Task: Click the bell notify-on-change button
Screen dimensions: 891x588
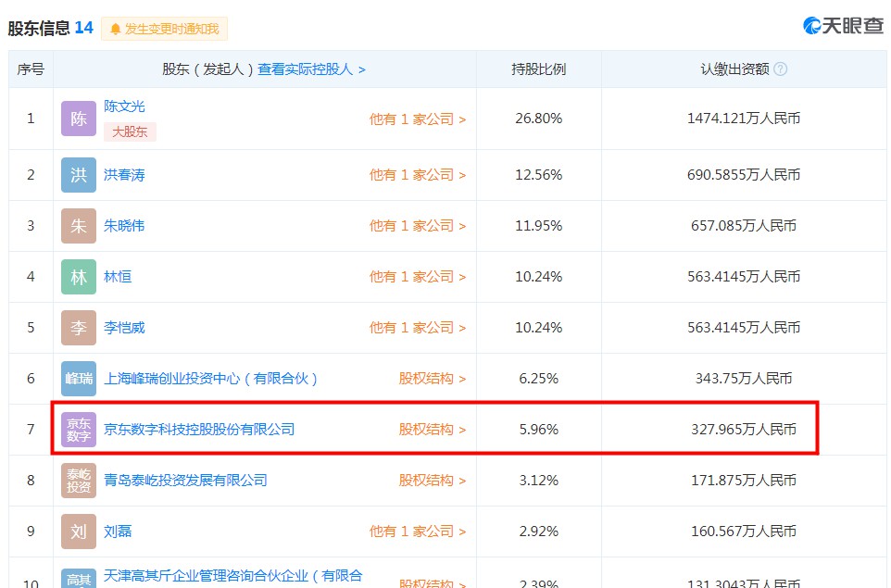Action: pyautogui.click(x=164, y=29)
